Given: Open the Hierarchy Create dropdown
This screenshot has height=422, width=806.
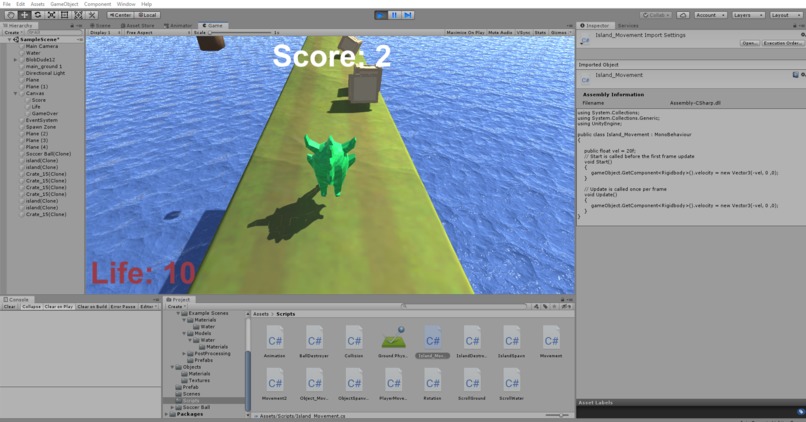Looking at the screenshot, I should [13, 32].
